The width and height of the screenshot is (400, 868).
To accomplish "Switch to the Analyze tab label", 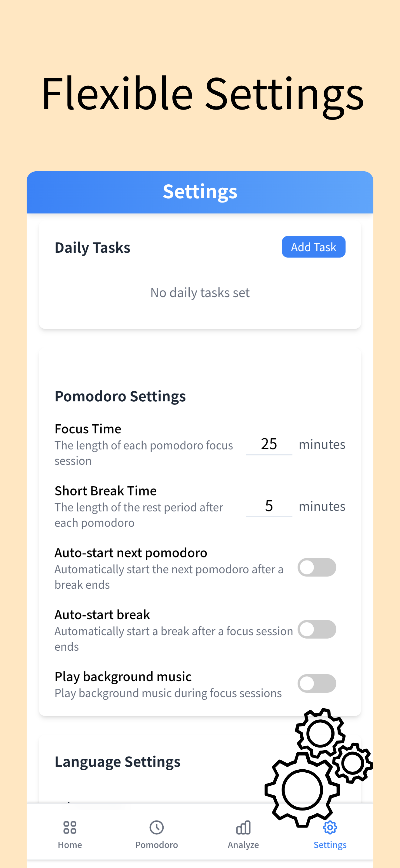I will point(243,845).
